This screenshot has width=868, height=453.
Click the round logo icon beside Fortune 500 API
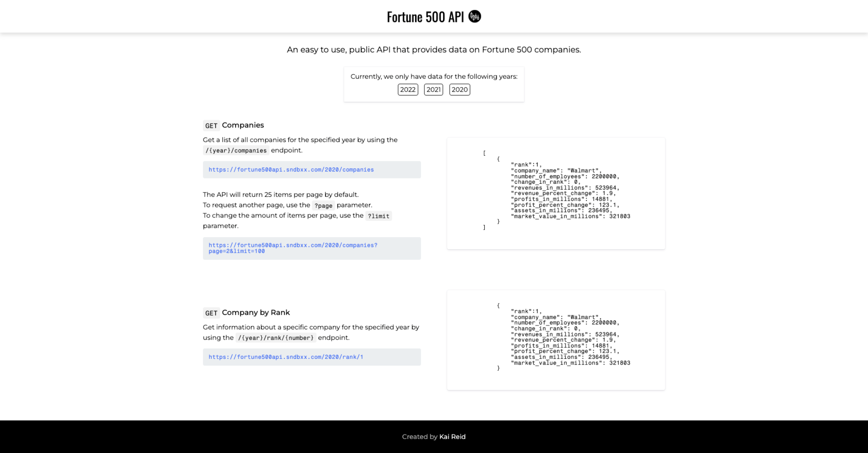[x=474, y=16]
